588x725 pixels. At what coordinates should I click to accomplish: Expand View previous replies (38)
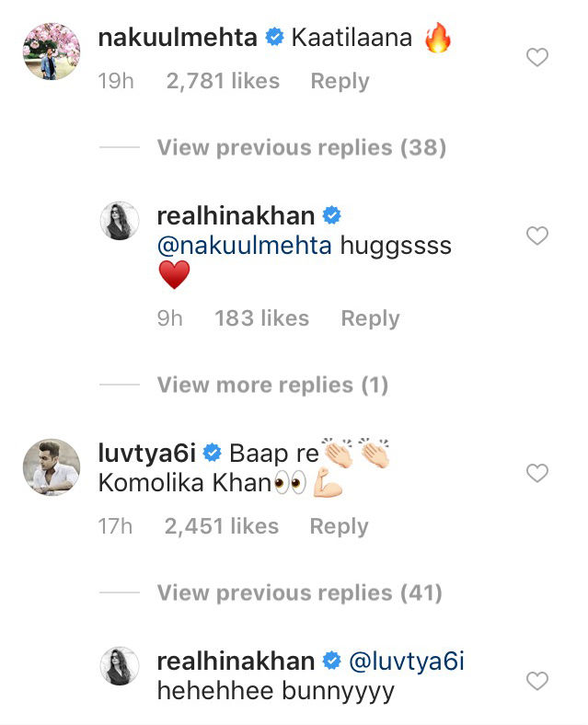point(301,147)
